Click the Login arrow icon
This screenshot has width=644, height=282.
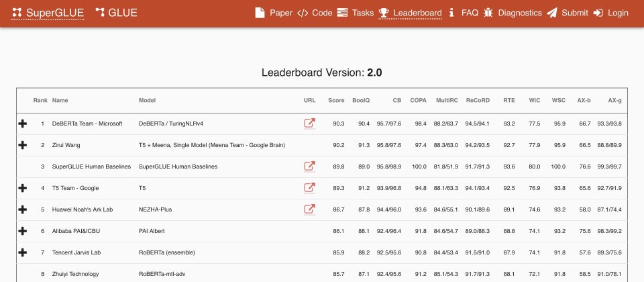coord(598,13)
